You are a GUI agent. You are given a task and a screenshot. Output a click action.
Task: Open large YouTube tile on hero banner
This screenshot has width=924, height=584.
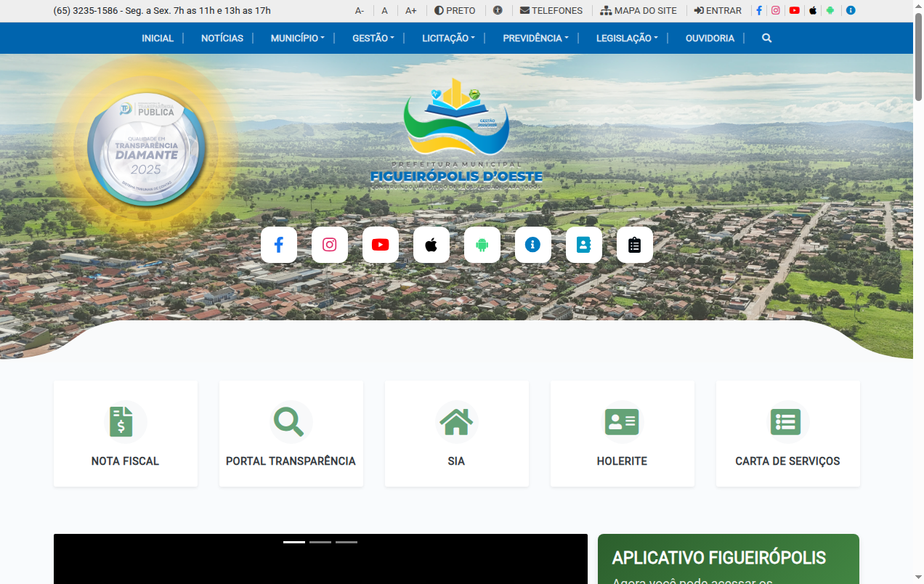(381, 245)
